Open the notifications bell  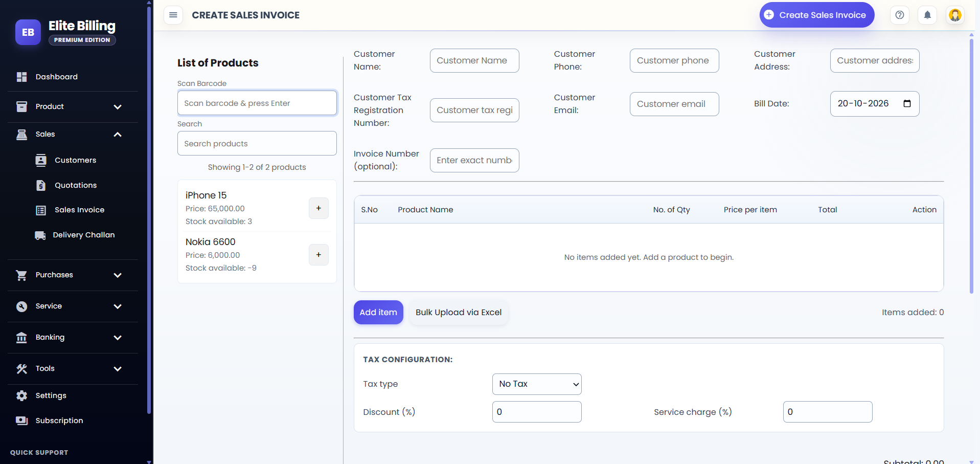click(927, 15)
